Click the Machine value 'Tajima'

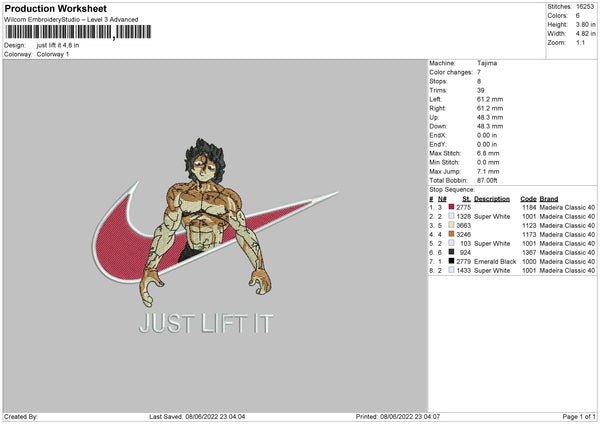click(x=487, y=63)
